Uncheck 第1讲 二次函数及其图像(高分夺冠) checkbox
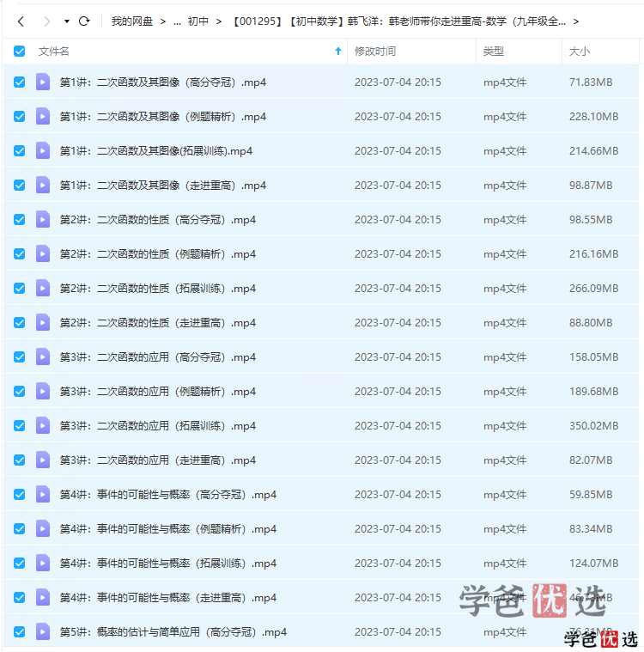This screenshot has width=644, height=652. (19, 82)
